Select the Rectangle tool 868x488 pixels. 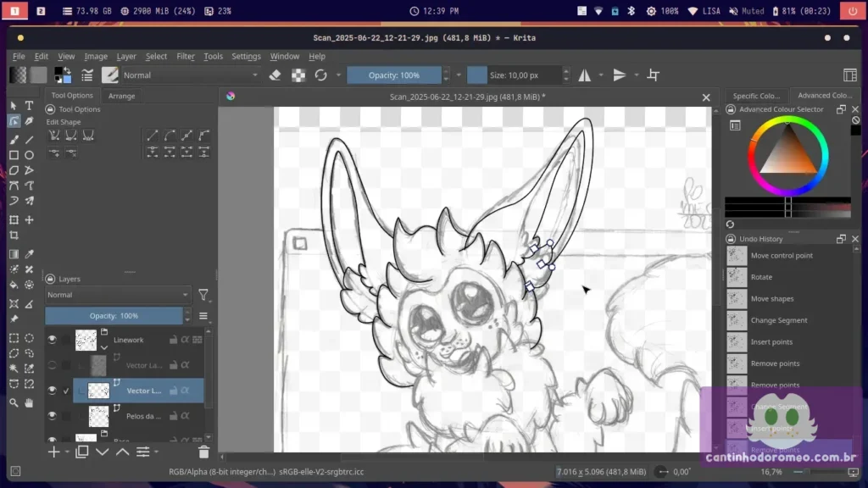(14, 155)
